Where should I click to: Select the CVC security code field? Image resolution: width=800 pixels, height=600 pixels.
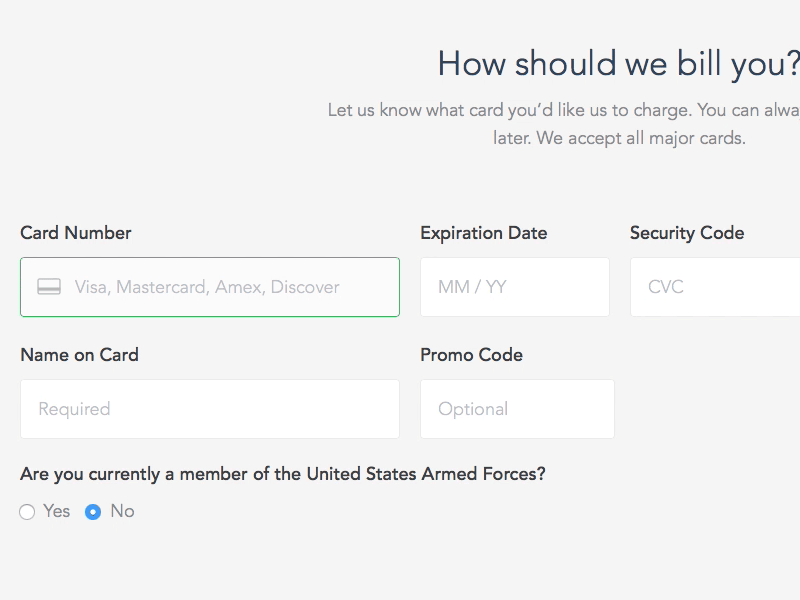pyautogui.click(x=715, y=287)
